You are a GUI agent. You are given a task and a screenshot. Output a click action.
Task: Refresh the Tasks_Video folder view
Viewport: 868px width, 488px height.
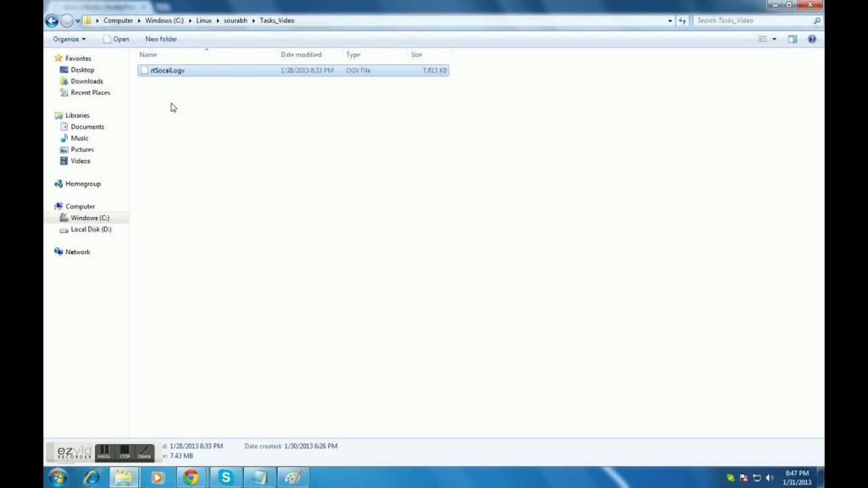(x=682, y=20)
